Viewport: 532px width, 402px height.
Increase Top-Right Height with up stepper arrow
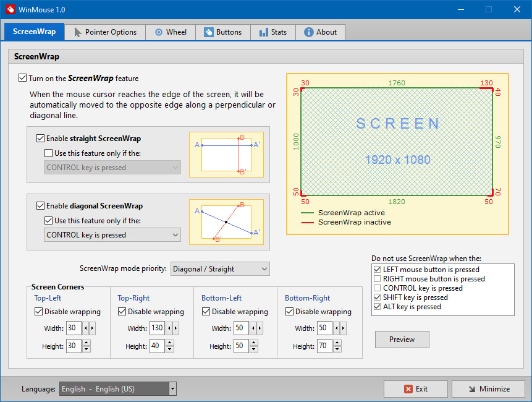pos(170,343)
